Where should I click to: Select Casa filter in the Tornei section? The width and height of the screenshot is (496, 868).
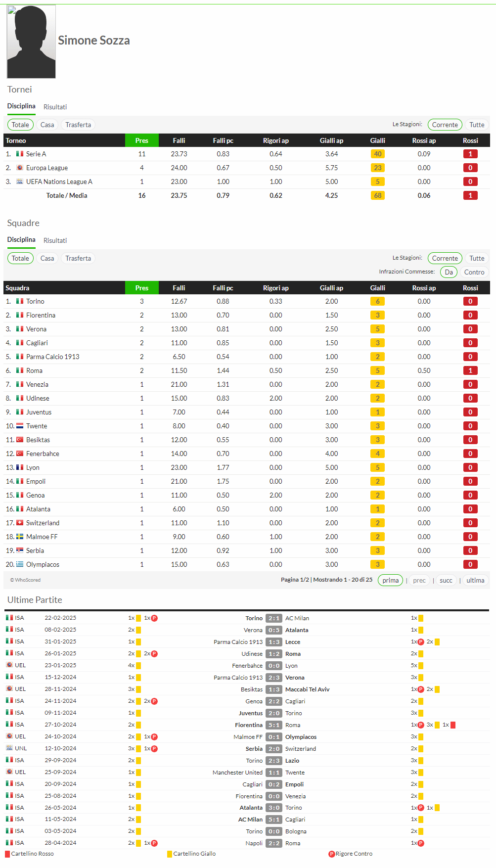point(47,125)
